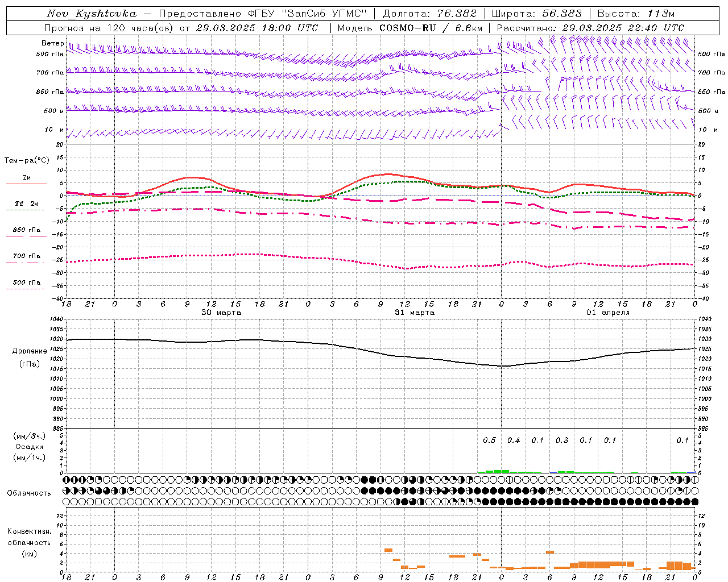Viewport: 728px width, 582px height.
Task: Click the Давление pressure panel label
Action: [x=30, y=351]
